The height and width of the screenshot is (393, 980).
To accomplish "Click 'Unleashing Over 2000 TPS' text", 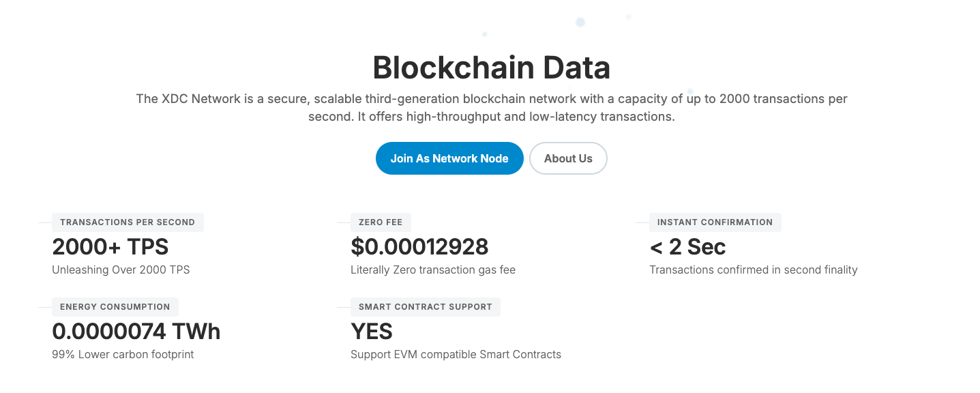I will coord(121,270).
